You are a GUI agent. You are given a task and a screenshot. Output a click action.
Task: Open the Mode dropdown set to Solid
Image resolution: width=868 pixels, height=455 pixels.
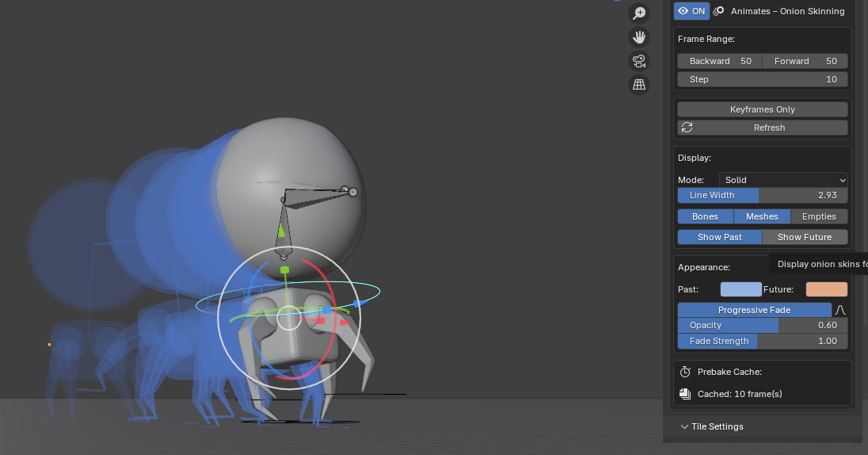[x=783, y=180]
